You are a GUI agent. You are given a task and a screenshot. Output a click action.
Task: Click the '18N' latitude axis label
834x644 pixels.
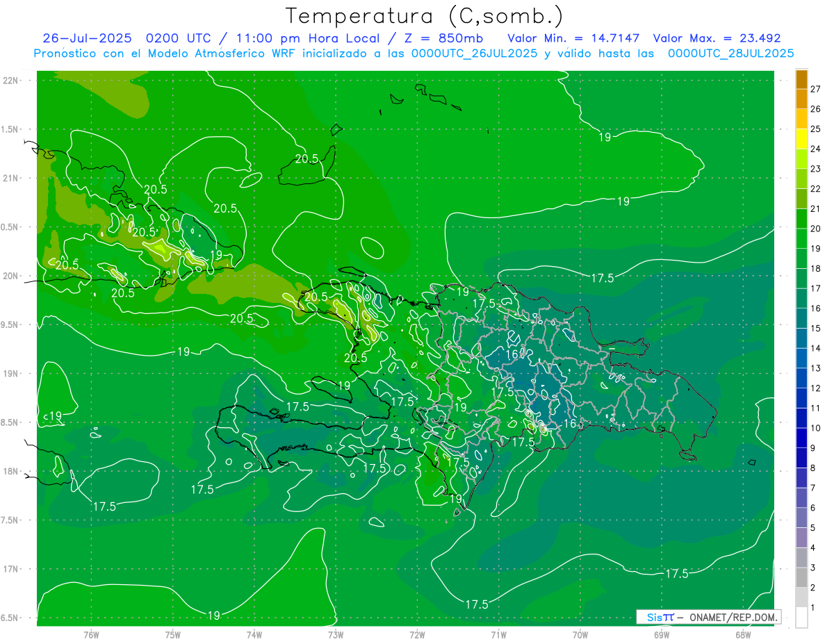(x=11, y=471)
